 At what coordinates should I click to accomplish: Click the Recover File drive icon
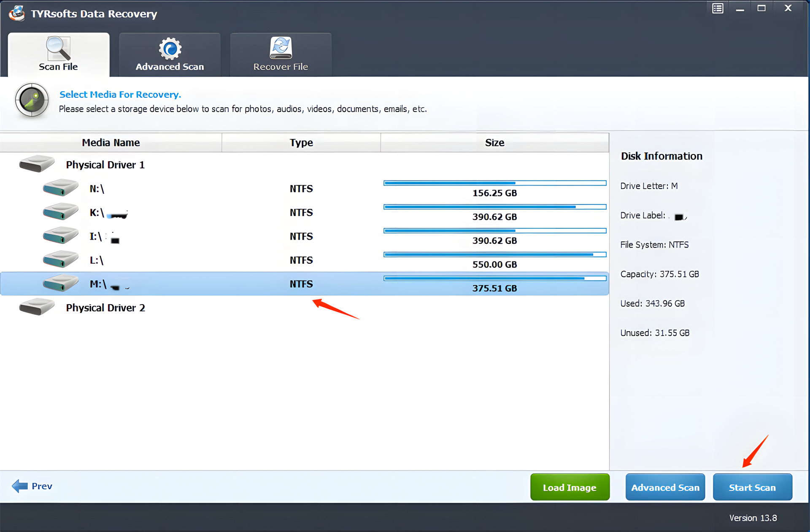tap(281, 48)
